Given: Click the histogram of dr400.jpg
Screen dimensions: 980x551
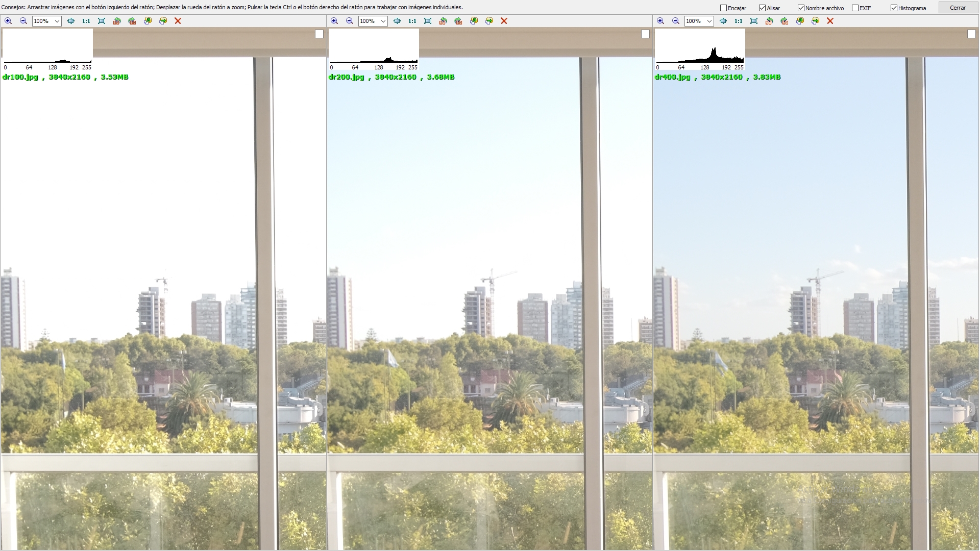Looking at the screenshot, I should tap(700, 49).
